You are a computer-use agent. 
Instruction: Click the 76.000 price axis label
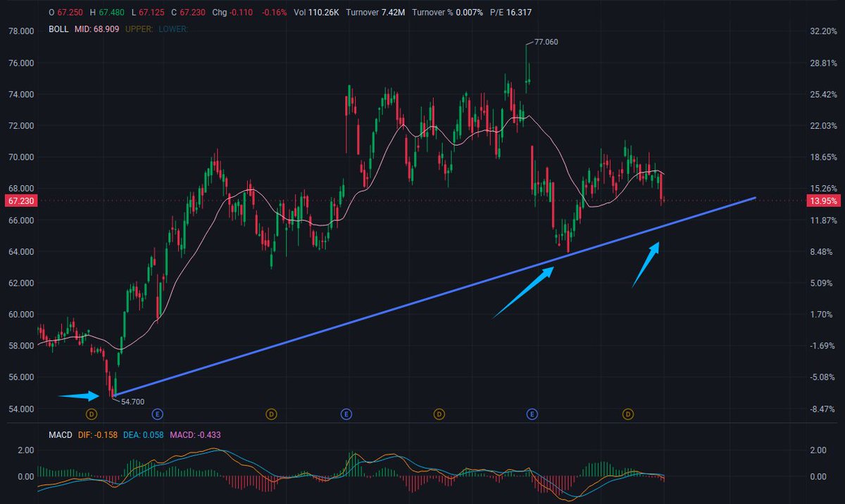point(22,63)
